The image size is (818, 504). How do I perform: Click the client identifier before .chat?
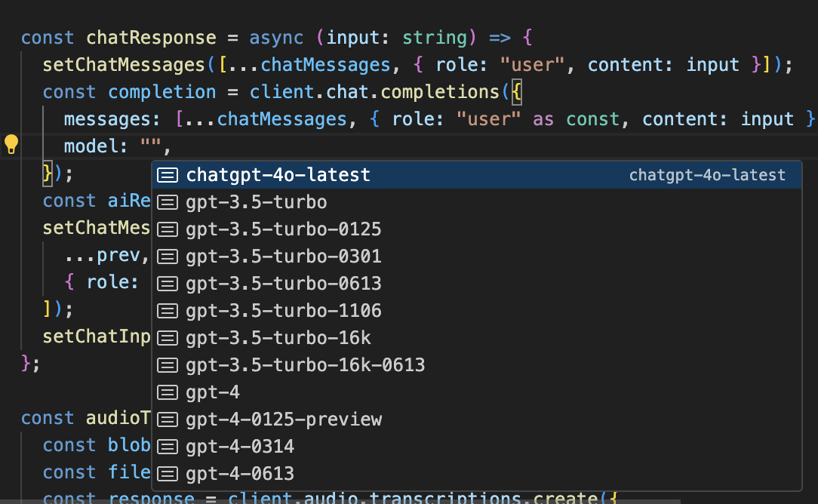[281, 92]
